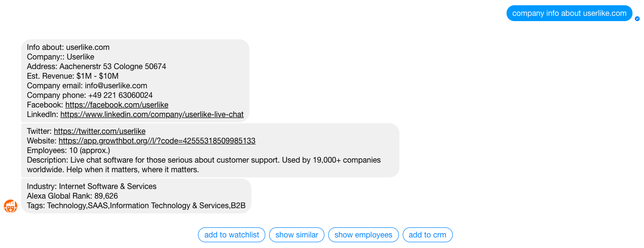Click the phone number +49 221 63060024
Viewport: 644px width, 248px height.
pos(121,95)
